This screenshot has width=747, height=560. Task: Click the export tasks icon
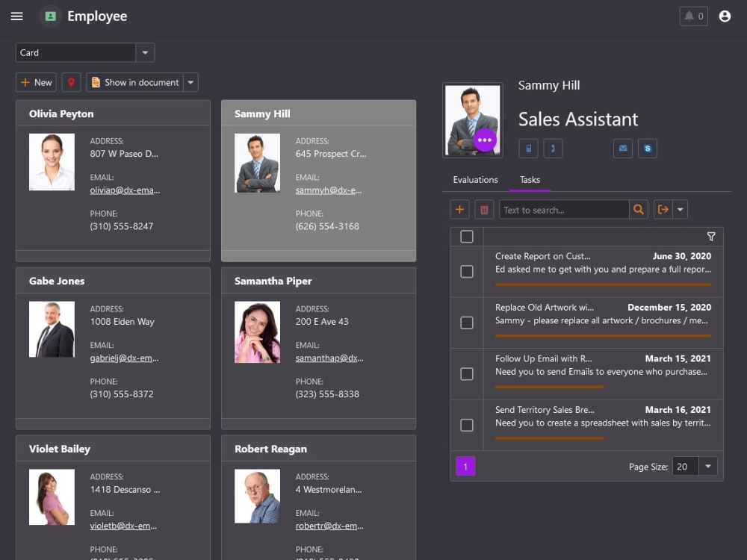(x=663, y=210)
